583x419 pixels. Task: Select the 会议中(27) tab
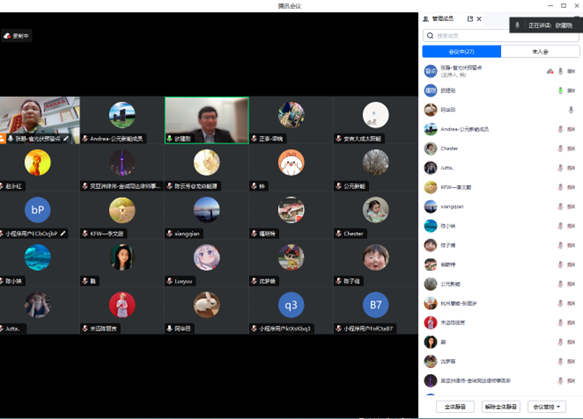[x=461, y=52]
